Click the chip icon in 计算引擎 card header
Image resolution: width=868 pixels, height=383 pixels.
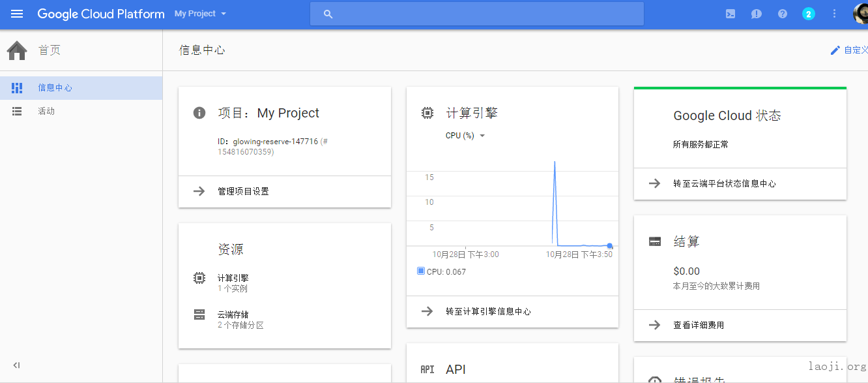pyautogui.click(x=427, y=113)
